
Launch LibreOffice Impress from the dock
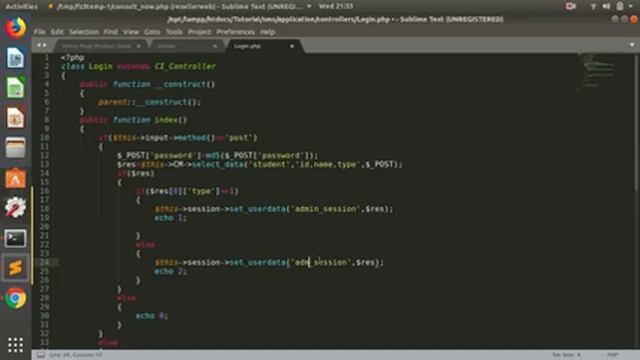click(16, 118)
